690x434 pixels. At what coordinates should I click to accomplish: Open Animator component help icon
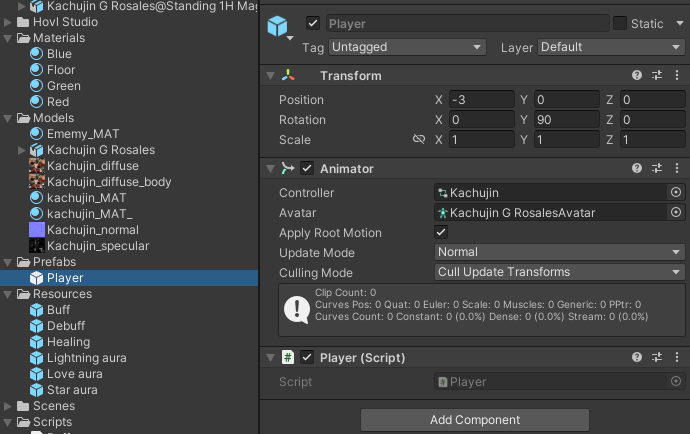pos(636,168)
